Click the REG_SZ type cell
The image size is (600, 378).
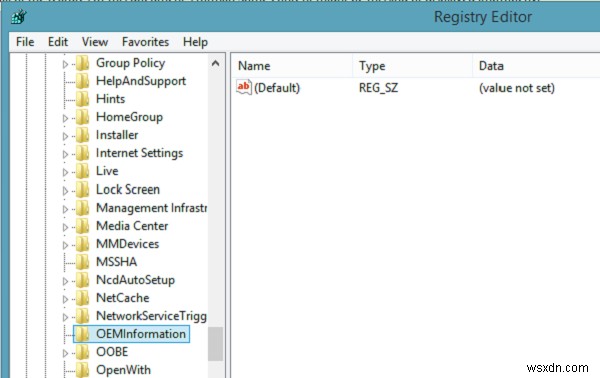pos(378,88)
